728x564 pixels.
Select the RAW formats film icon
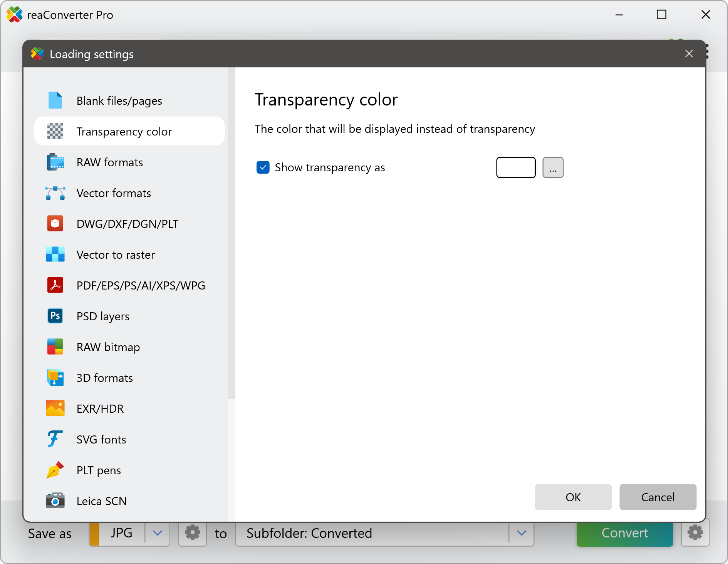click(x=55, y=162)
